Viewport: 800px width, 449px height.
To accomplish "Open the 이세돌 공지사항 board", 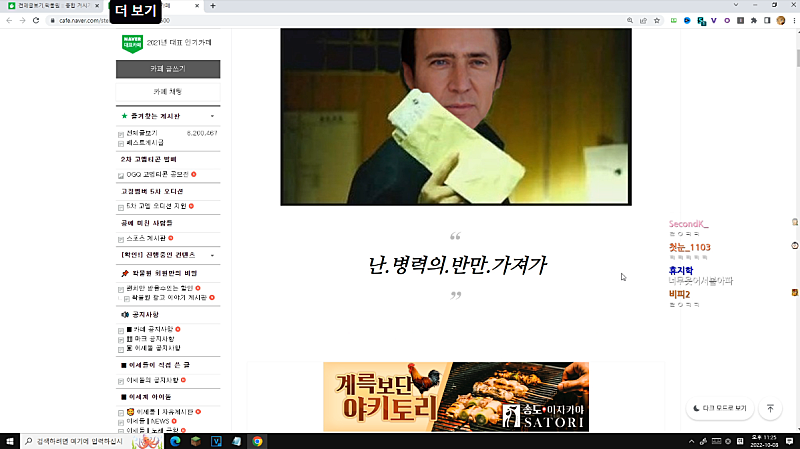I will (153, 348).
